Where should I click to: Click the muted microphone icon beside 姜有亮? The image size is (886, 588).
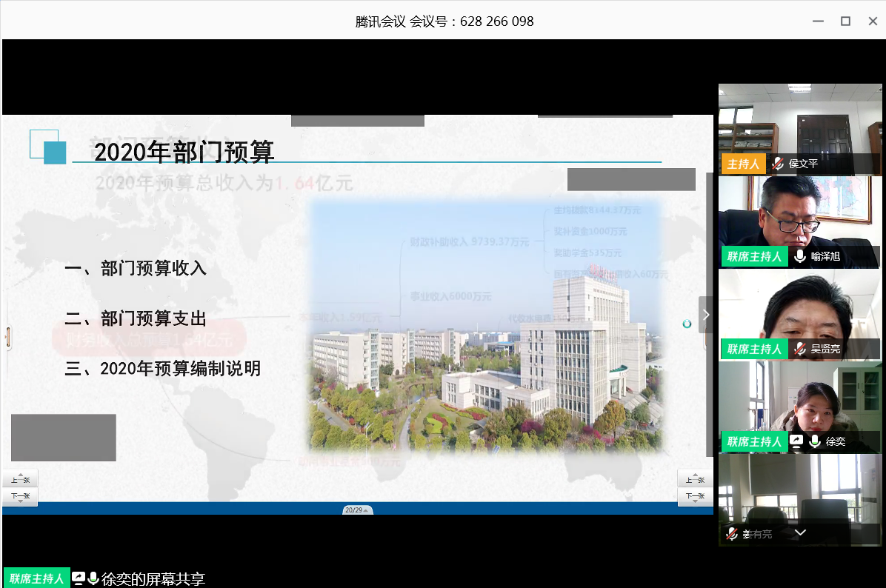pyautogui.click(x=732, y=534)
